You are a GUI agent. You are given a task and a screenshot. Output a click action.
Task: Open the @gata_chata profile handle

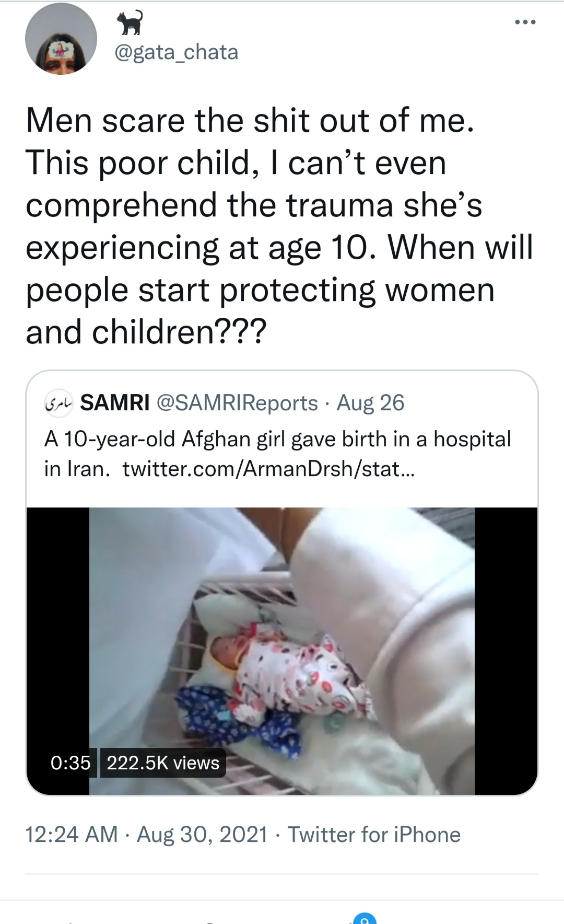(176, 52)
